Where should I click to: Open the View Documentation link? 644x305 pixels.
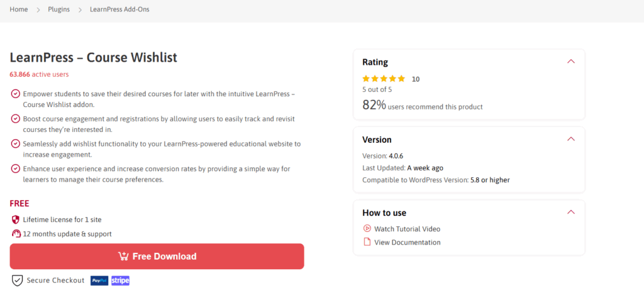pos(408,242)
